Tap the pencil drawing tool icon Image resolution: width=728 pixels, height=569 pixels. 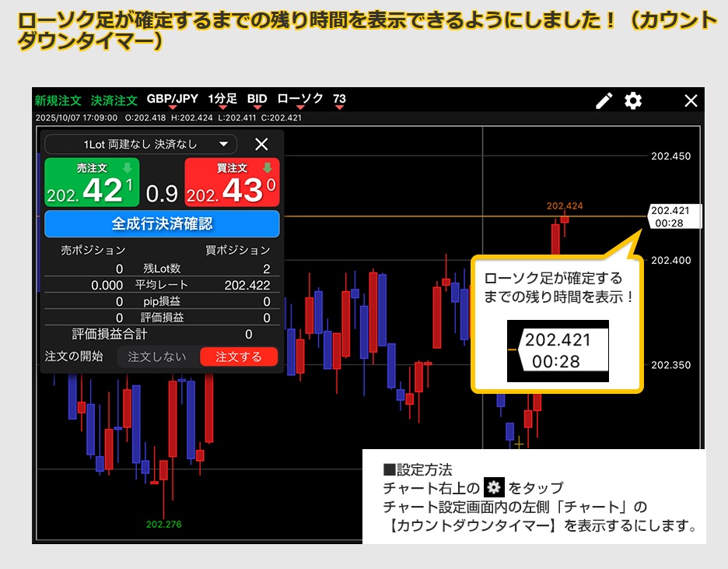pyautogui.click(x=604, y=100)
